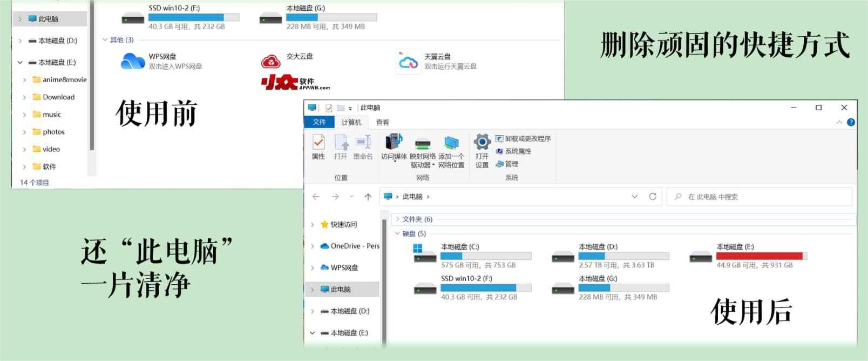Go forward with the right arrow navigation button

(x=335, y=197)
